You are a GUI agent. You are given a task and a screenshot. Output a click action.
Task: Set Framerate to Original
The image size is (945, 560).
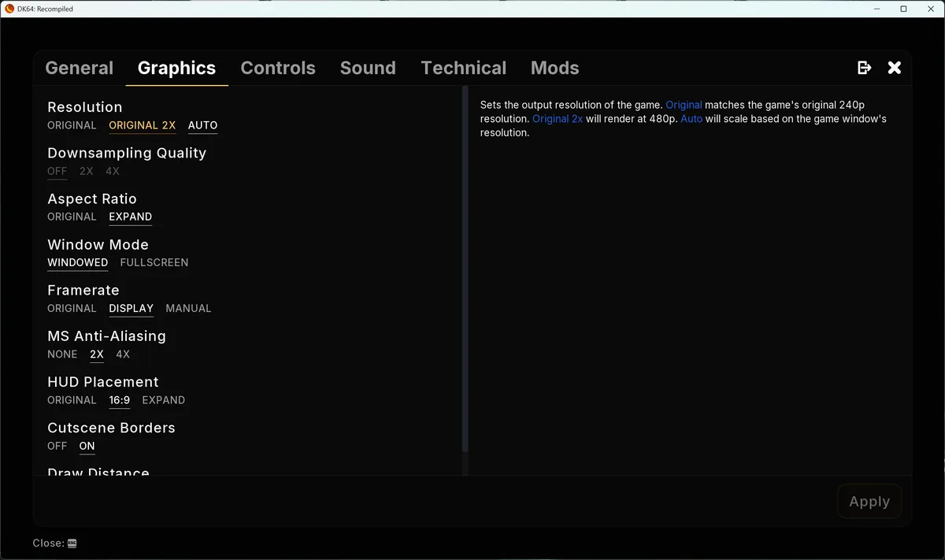[72, 308]
